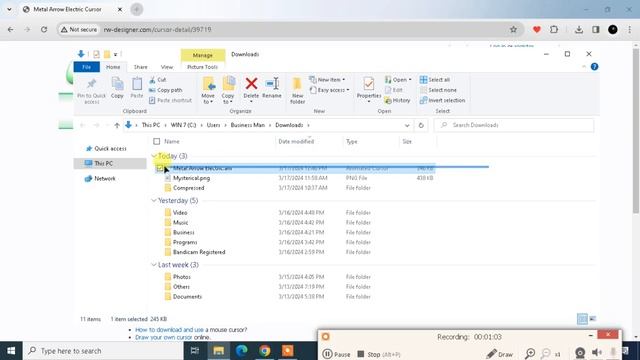Collapse the Today (3) group
Screen dimensions: 640x360
[x=154, y=156]
